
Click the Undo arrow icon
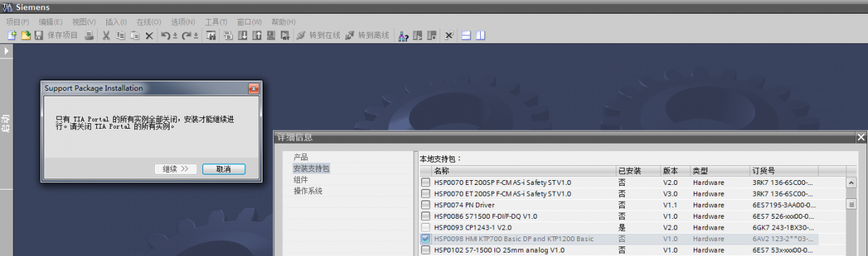(x=165, y=35)
